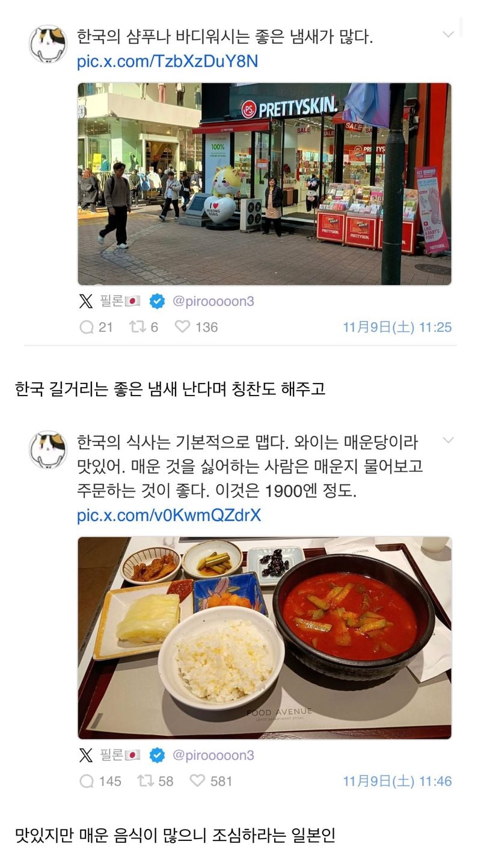This screenshot has height=868, width=481.
Task: Open the link pic.x.com/v0KwmQZdrX
Action: tap(169, 516)
